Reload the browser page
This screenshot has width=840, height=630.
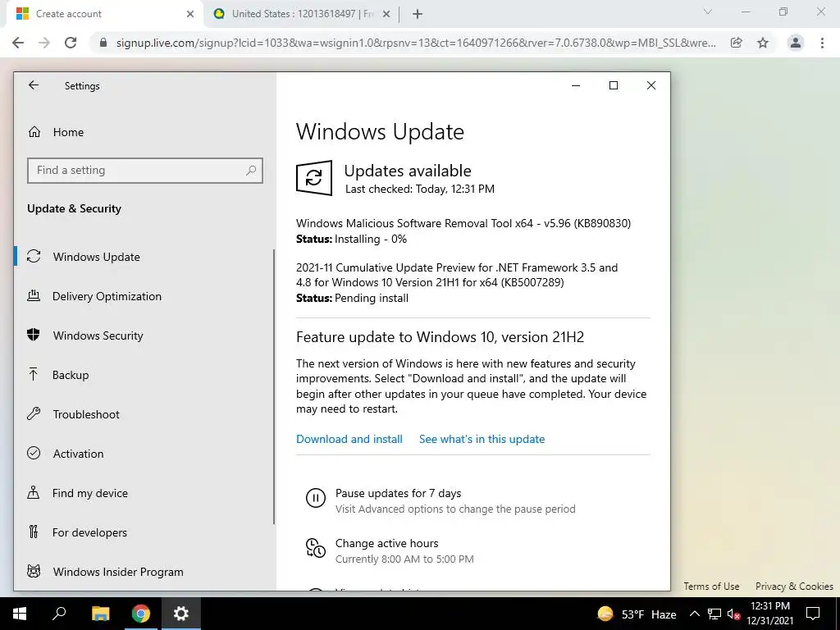(x=71, y=43)
